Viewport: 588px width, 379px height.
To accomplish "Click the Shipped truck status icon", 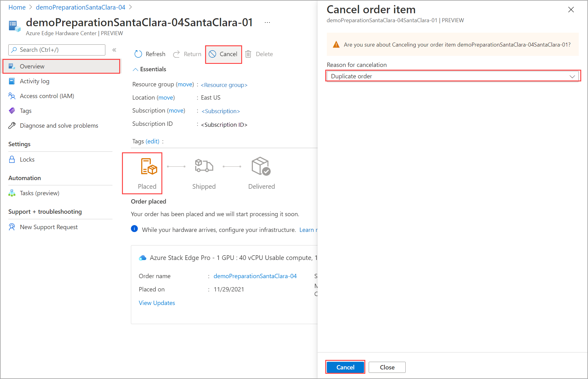I will pos(204,166).
